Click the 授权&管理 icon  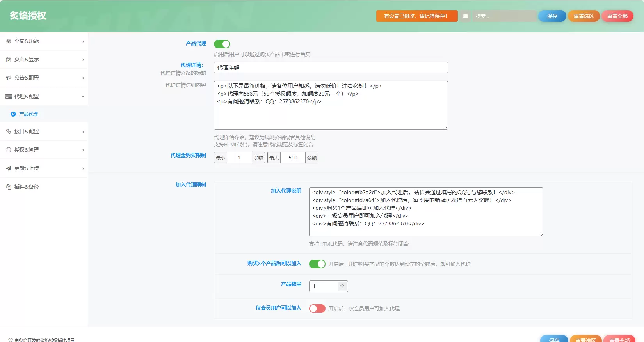pyautogui.click(x=9, y=150)
